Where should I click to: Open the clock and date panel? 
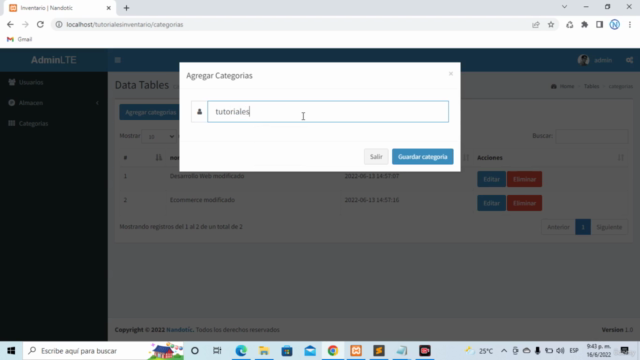click(x=598, y=351)
